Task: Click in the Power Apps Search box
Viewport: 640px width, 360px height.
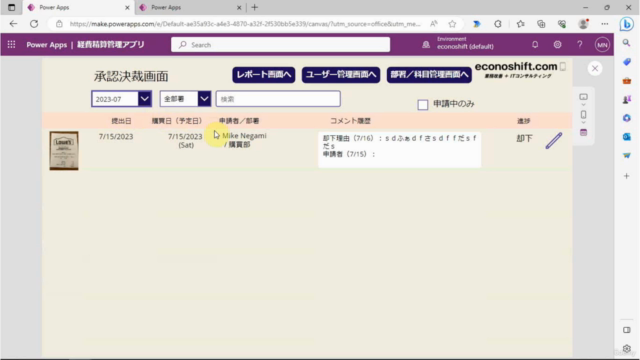Action: click(280, 44)
